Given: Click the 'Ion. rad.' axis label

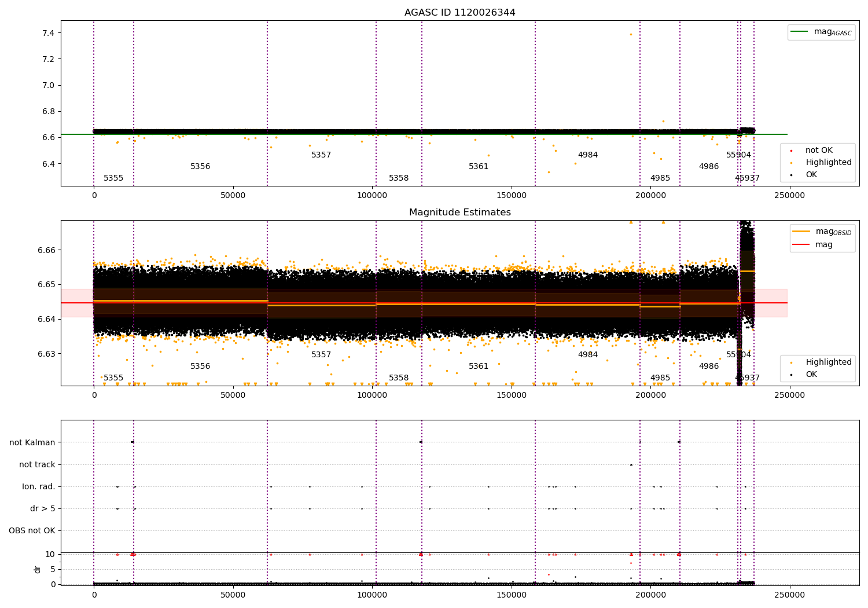Looking at the screenshot, I should tap(39, 487).
